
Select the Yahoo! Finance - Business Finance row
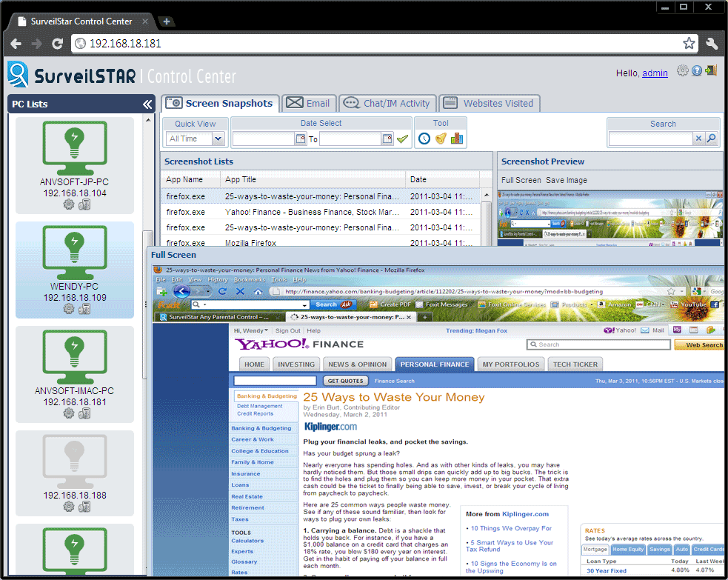tap(321, 212)
